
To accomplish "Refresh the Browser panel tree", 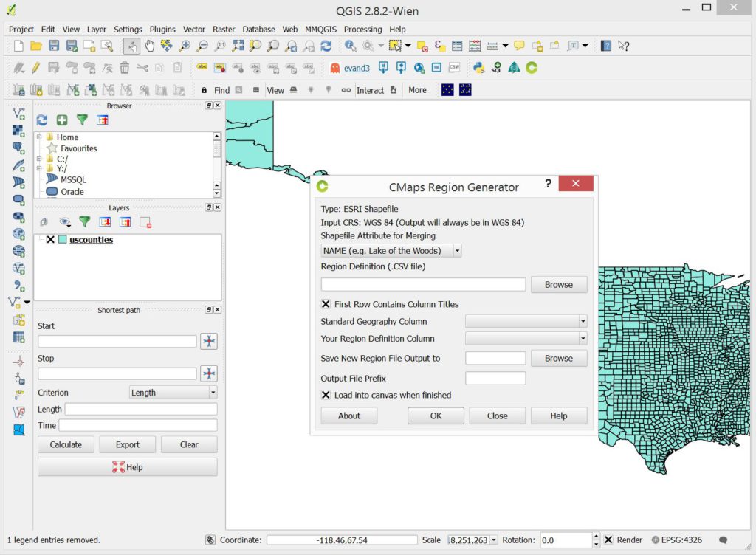I will point(42,120).
